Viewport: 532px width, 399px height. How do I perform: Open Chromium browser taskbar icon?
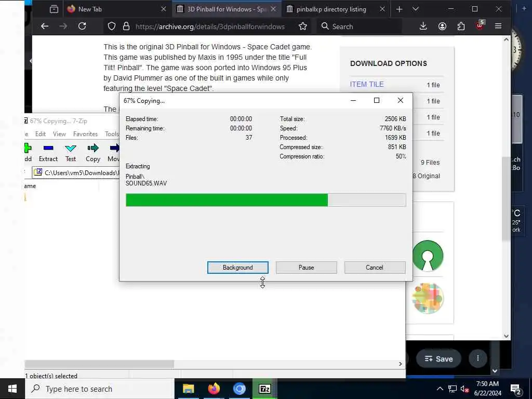(x=239, y=389)
